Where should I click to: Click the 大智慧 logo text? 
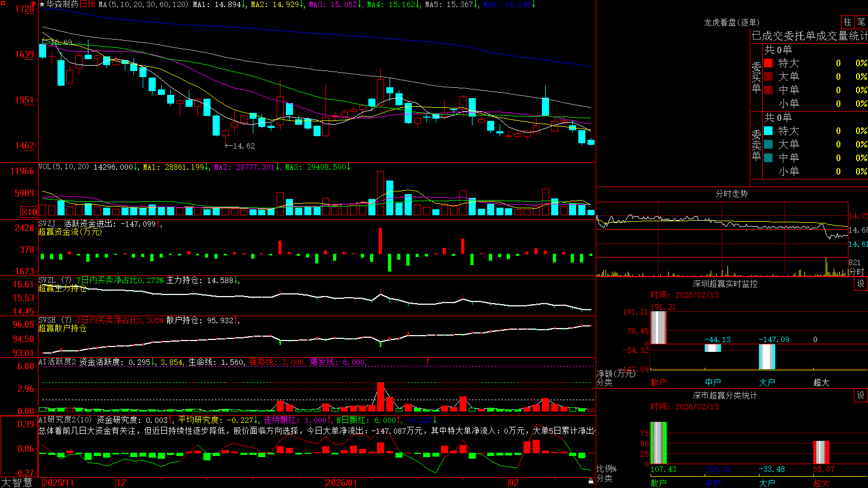click(17, 483)
